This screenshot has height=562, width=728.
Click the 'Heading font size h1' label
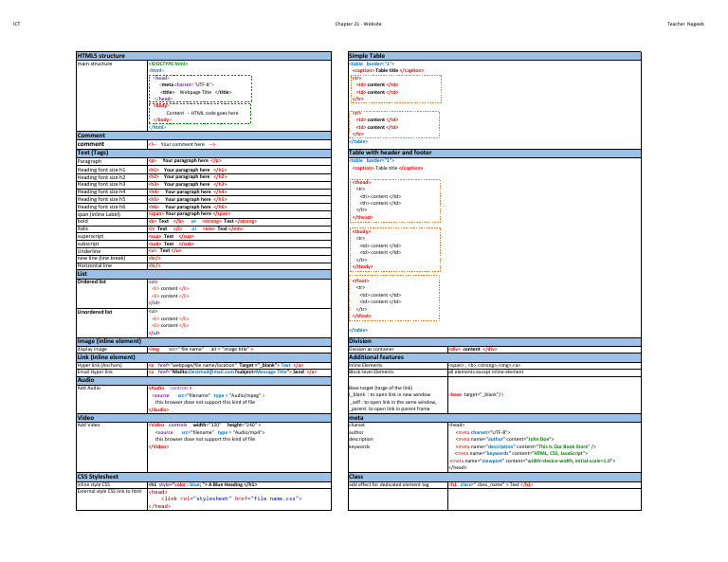pyautogui.click(x=101, y=169)
